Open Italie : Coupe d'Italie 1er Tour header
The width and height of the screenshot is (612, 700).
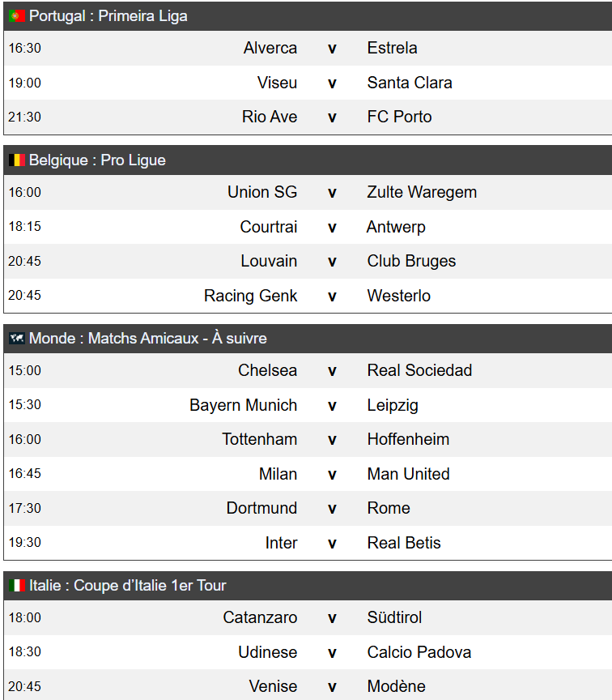click(308, 585)
